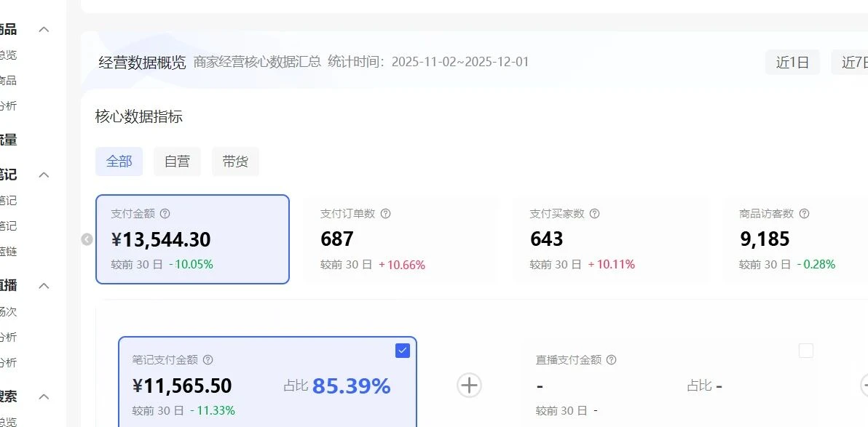This screenshot has height=427, width=868.
Task: Check the 直播支付金额 checkbox
Action: click(x=805, y=350)
